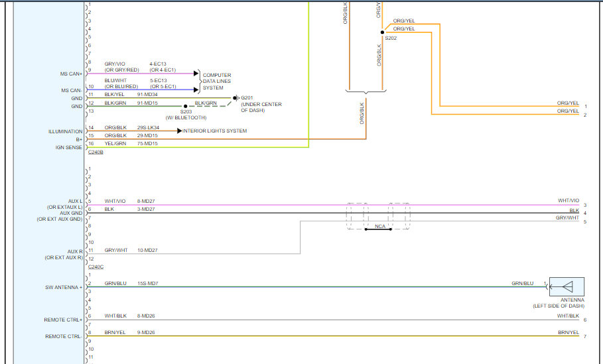Viewport: 603px width, 364px height.
Task: Click the Interior Lights System label
Action: click(x=215, y=131)
